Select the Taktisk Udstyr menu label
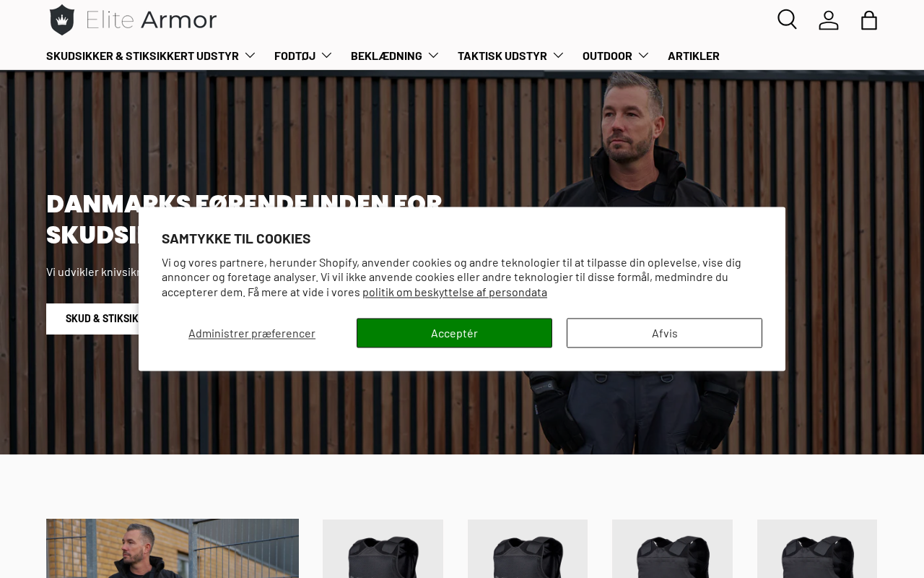 (502, 56)
